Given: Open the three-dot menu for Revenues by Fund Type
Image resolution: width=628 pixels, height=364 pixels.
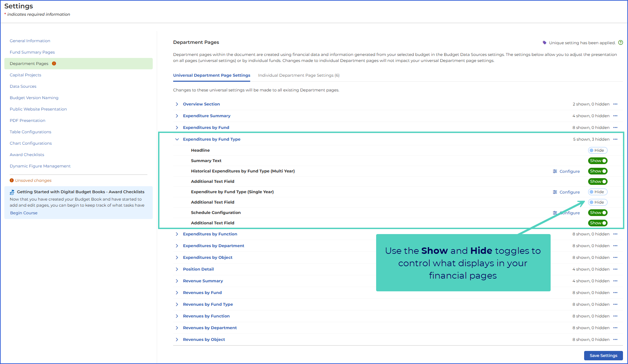Looking at the screenshot, I should [615, 304].
